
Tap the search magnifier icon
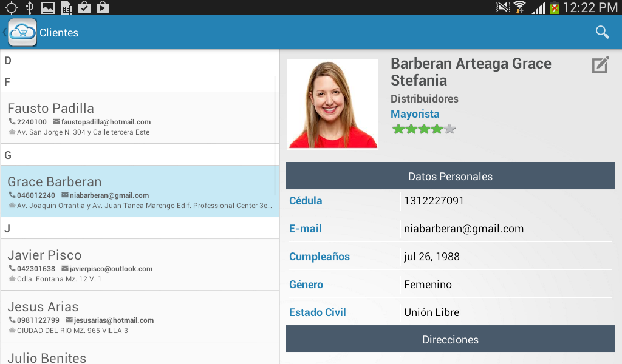[602, 32]
